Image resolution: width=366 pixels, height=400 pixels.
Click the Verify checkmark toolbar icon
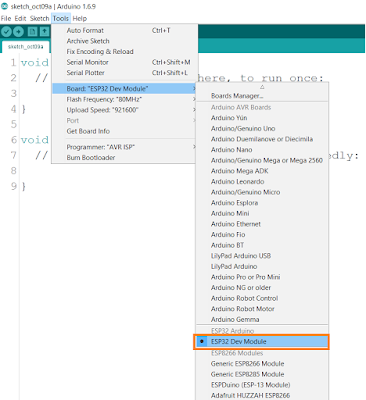coord(6,32)
